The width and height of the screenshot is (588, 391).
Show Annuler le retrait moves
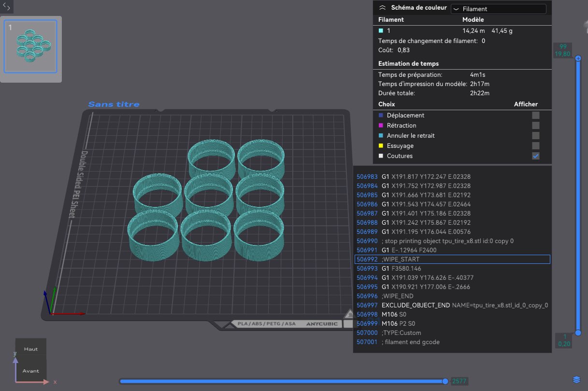(535, 136)
